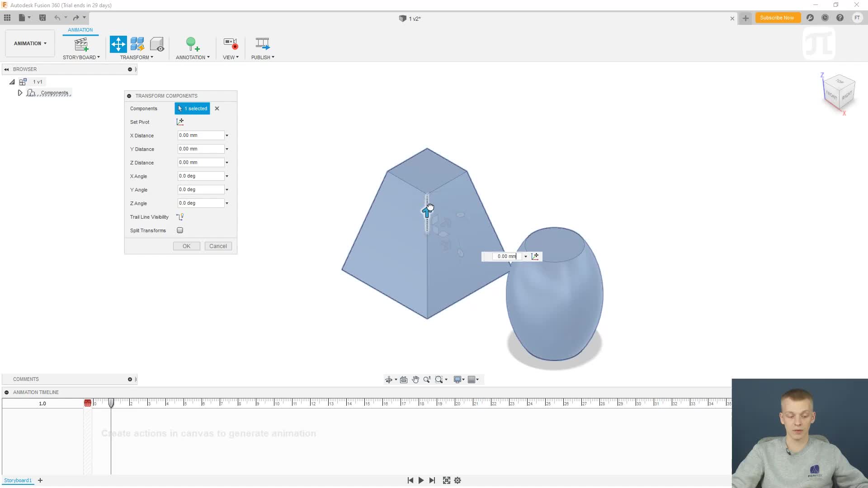Click the Orbit navigation tool

click(x=389, y=380)
